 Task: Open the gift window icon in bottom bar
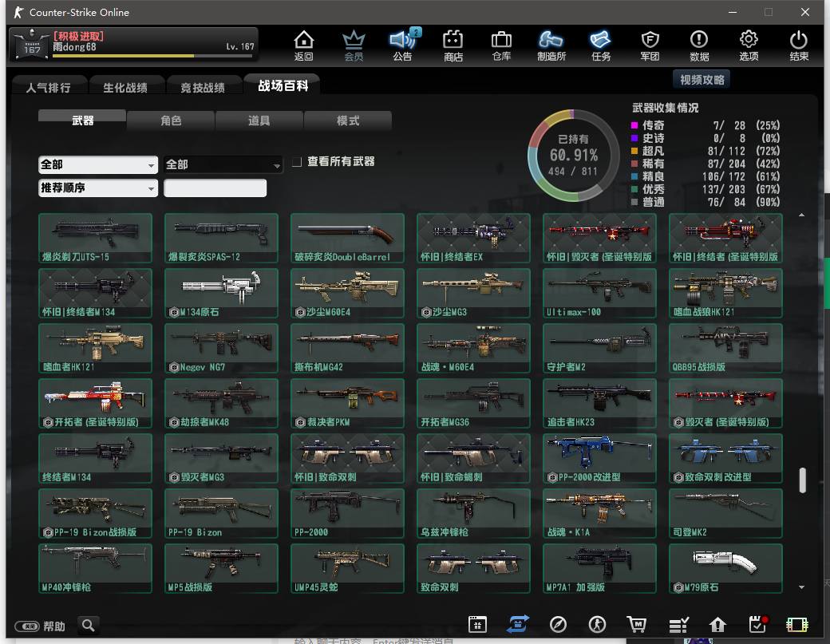(477, 624)
